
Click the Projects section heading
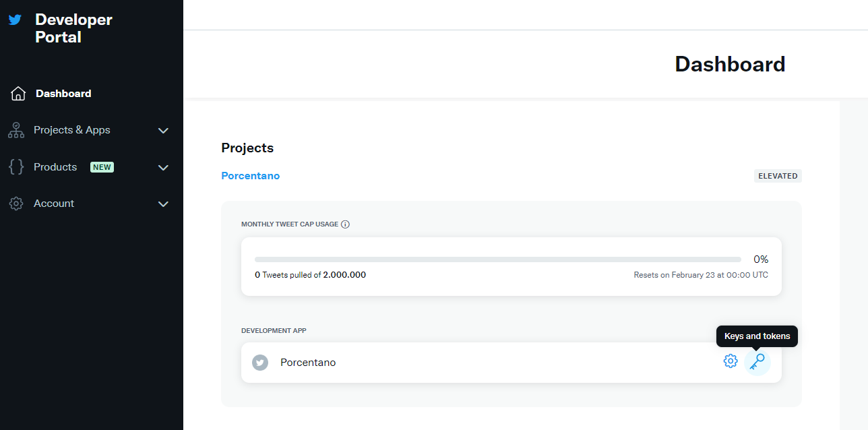[x=247, y=148]
